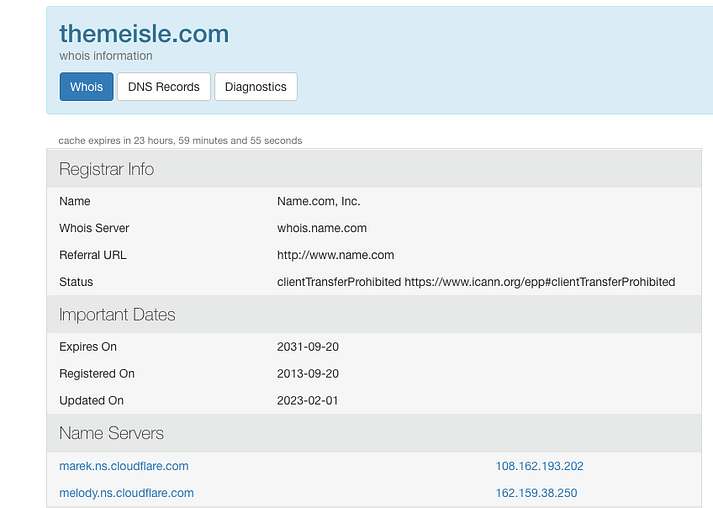The width and height of the screenshot is (713, 508).
Task: Switch to the Whois tab
Action: 87,87
